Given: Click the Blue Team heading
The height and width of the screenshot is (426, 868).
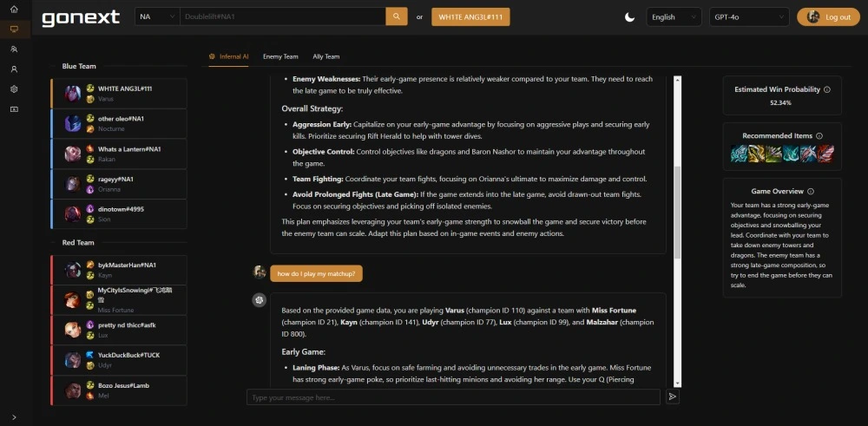Looking at the screenshot, I should pyautogui.click(x=79, y=67).
